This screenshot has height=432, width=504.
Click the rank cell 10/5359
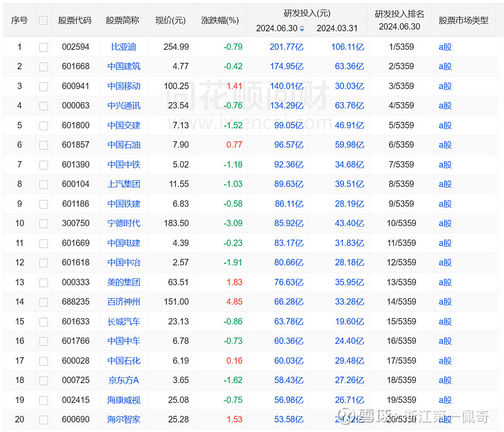click(401, 223)
